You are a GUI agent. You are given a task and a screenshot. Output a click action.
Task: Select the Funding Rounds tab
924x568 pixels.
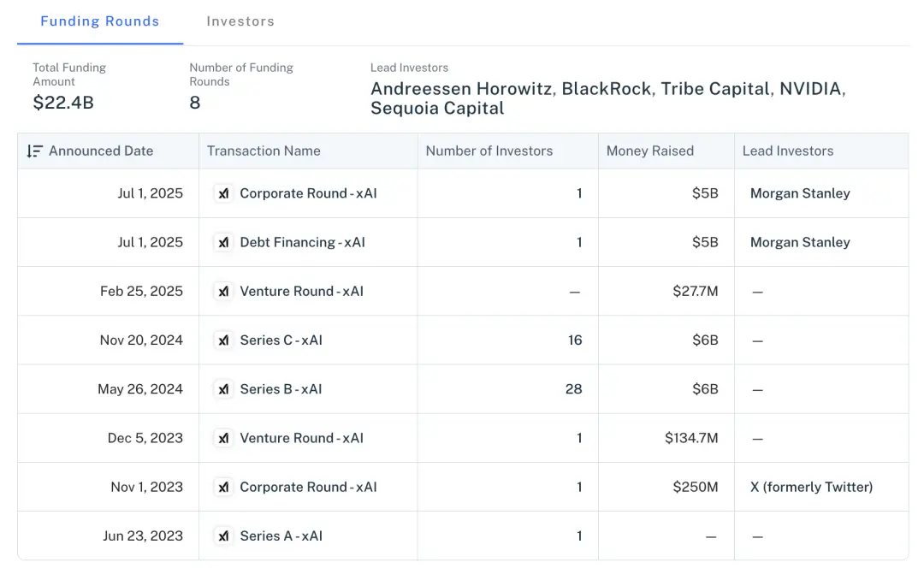(x=100, y=21)
